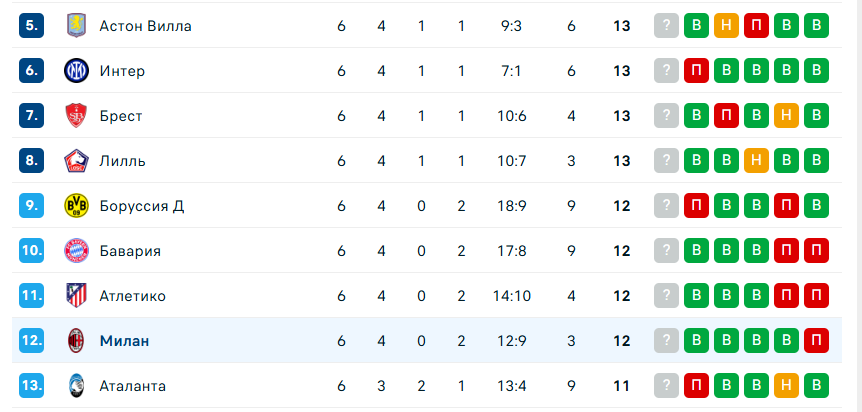Screen dimensions: 862x412
Task: Click the Bayern Munich logo
Action: 75,251
